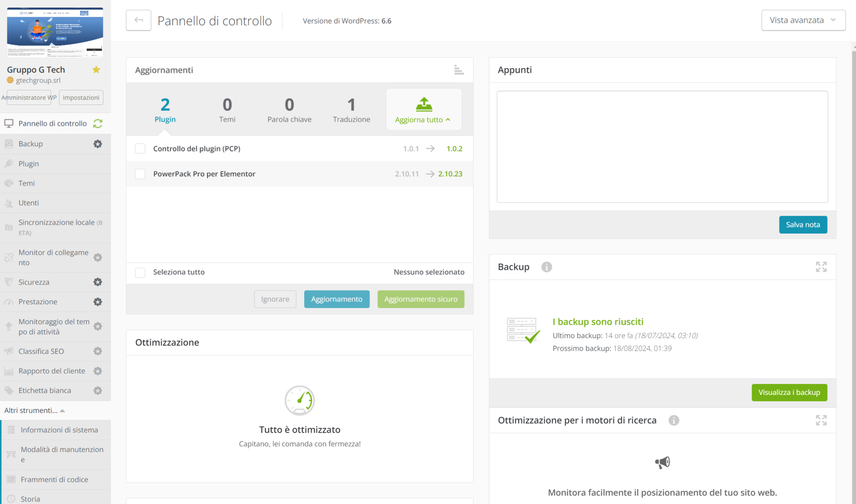
Task: Expand the Backup widget with arrows icon
Action: 821,267
